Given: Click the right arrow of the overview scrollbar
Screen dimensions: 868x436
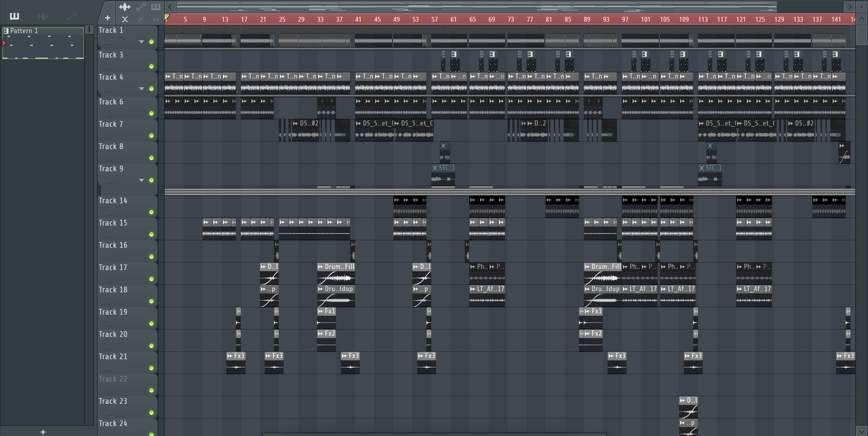Looking at the screenshot, I should pos(850,7).
